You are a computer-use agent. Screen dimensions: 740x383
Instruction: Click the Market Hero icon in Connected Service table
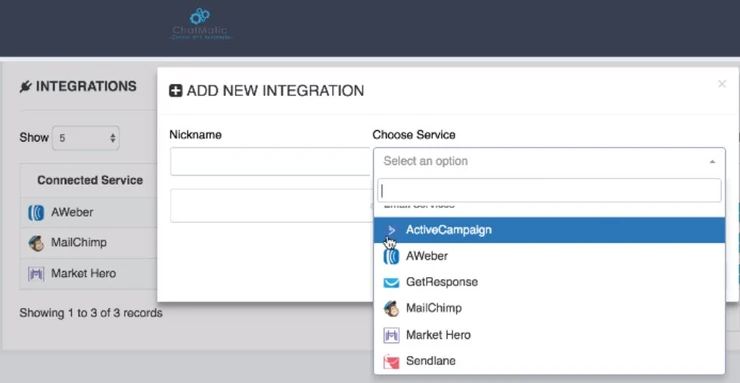[36, 274]
